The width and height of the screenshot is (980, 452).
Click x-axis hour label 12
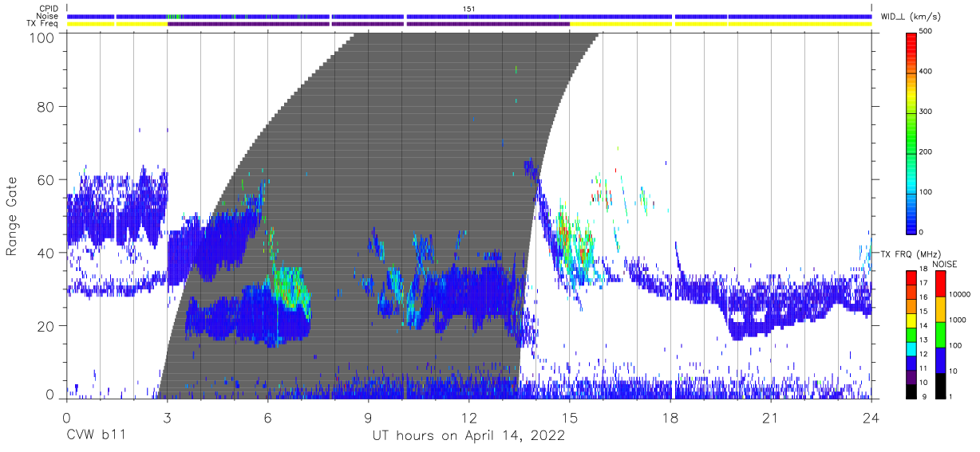(468, 417)
